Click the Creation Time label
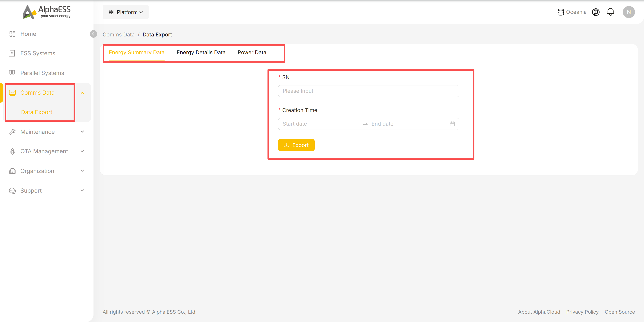The height and width of the screenshot is (322, 644). [300, 110]
